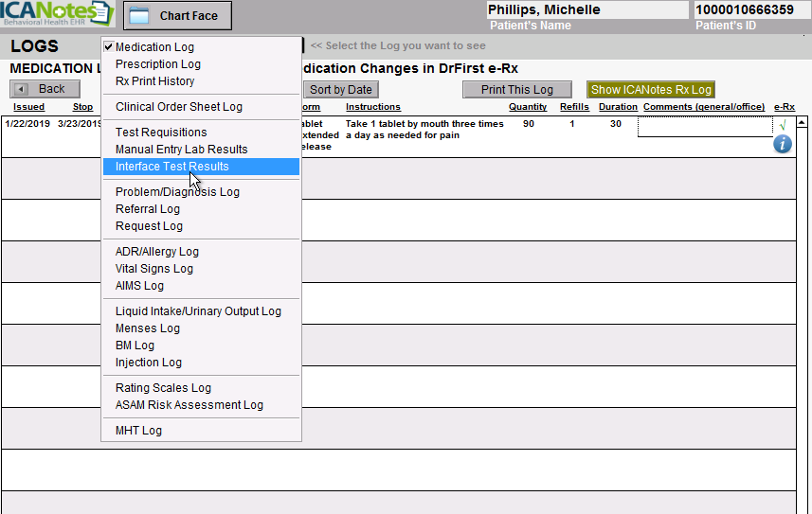Sort by the Quantity column header
This screenshot has height=514, width=812.
pos(528,107)
